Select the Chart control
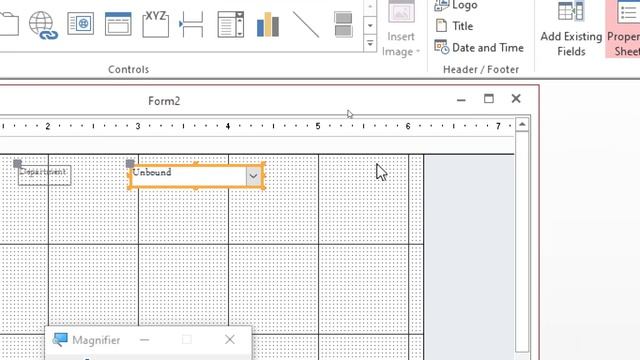This screenshot has height=360, width=640. [268, 24]
